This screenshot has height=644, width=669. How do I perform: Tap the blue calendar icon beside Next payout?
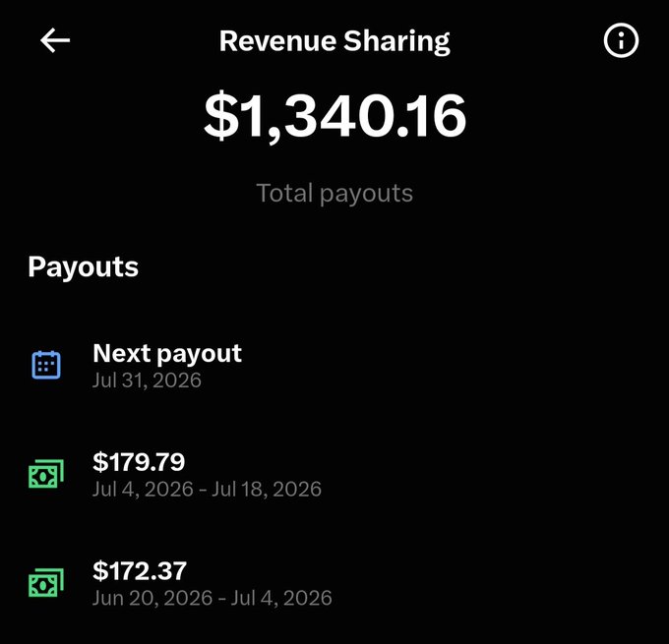coord(46,365)
